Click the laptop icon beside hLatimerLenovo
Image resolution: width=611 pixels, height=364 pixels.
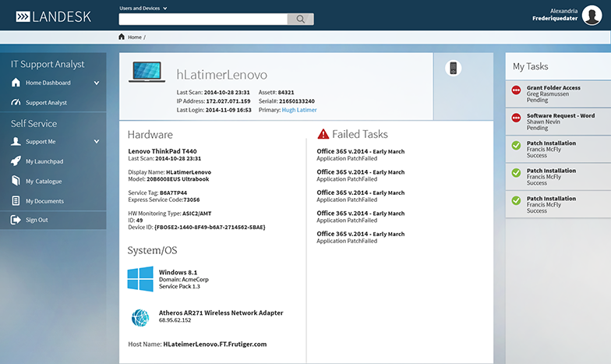tap(147, 72)
